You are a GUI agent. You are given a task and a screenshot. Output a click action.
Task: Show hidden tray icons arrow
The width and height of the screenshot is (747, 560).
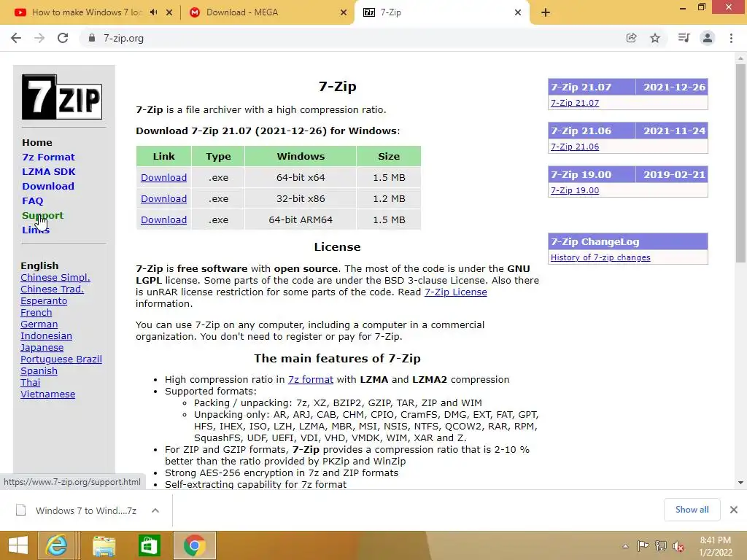tap(625, 546)
